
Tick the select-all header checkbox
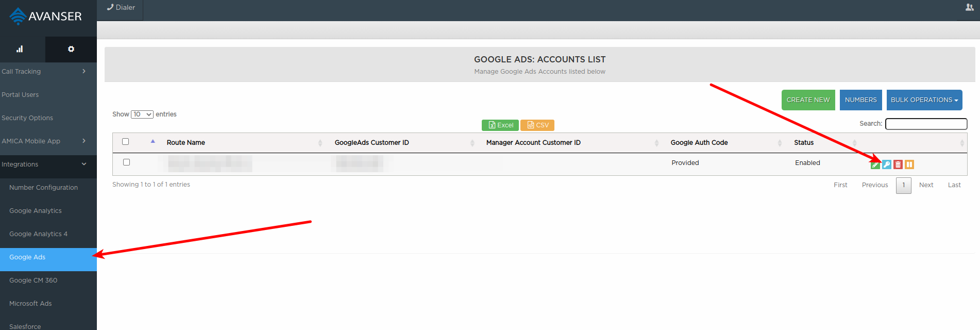coord(125,141)
